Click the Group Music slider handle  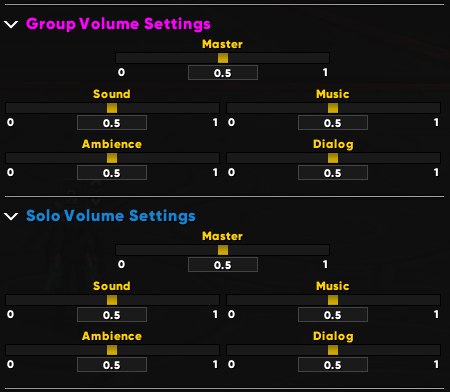[x=333, y=108]
